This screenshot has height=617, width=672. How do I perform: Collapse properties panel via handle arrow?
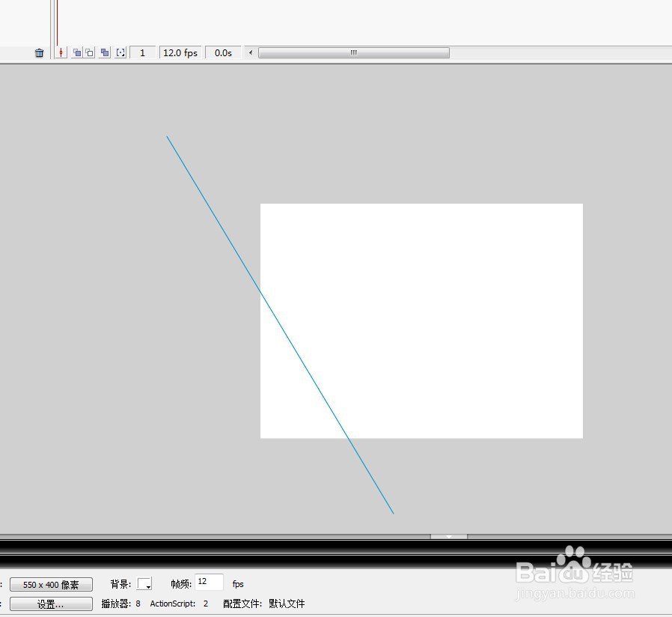click(449, 536)
